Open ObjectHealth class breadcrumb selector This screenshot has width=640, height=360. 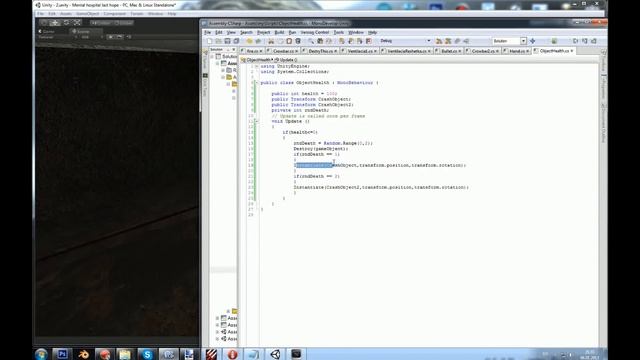257,60
